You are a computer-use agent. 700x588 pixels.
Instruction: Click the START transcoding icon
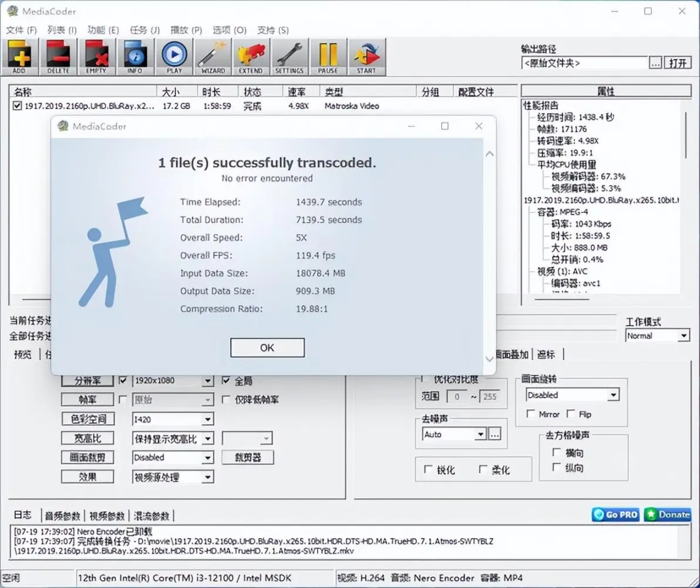(366, 57)
